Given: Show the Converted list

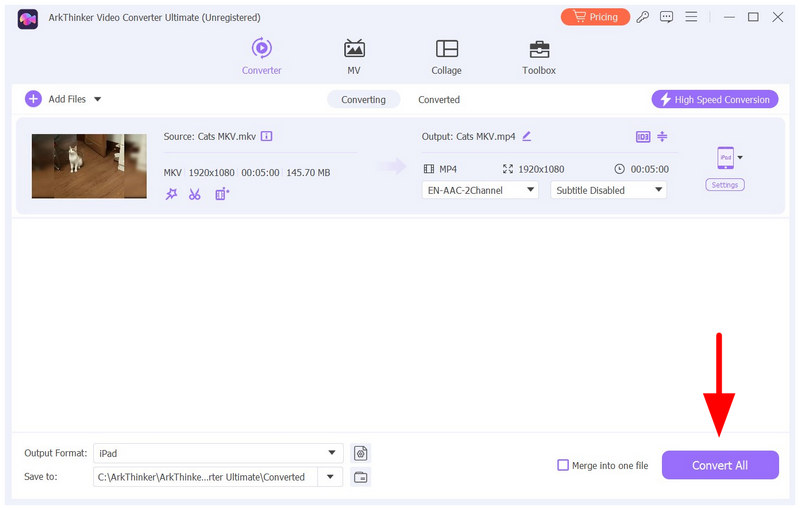Looking at the screenshot, I should [x=439, y=99].
